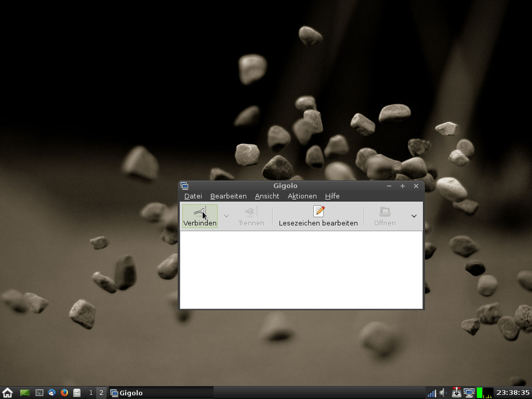
Task: Open the Datei menu
Action: pos(193,196)
